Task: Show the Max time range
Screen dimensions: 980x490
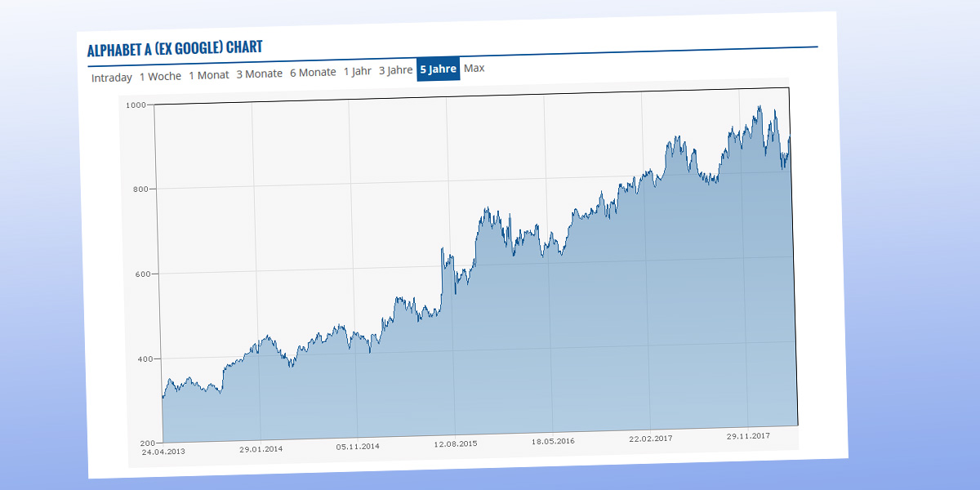Action: point(474,68)
